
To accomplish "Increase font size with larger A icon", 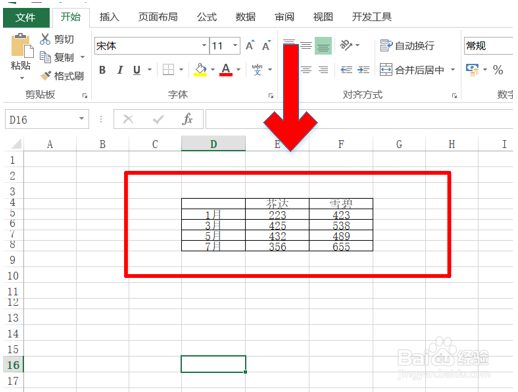I will click(250, 45).
